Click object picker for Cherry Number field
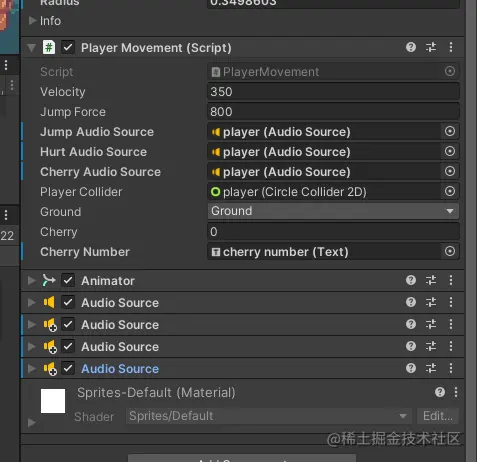The image size is (477, 462). click(450, 251)
